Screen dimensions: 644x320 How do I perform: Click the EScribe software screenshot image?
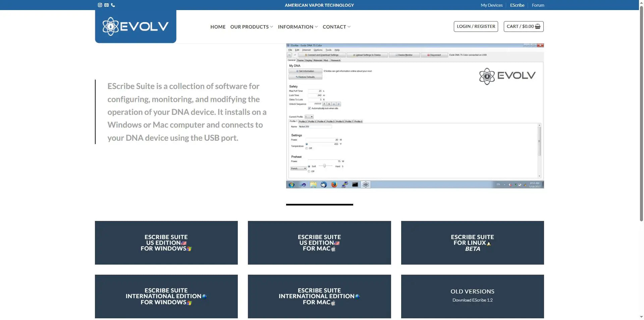415,116
